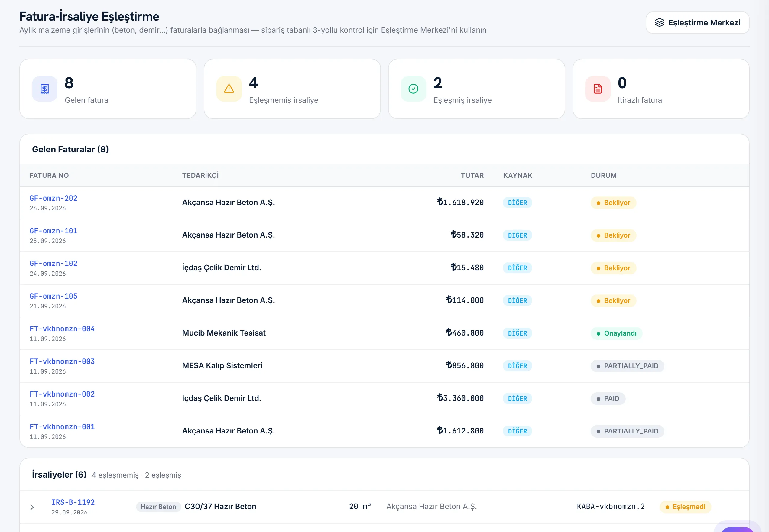
Task: Click Bekliyor status badge for GF-omzn-105
Action: pyautogui.click(x=613, y=301)
